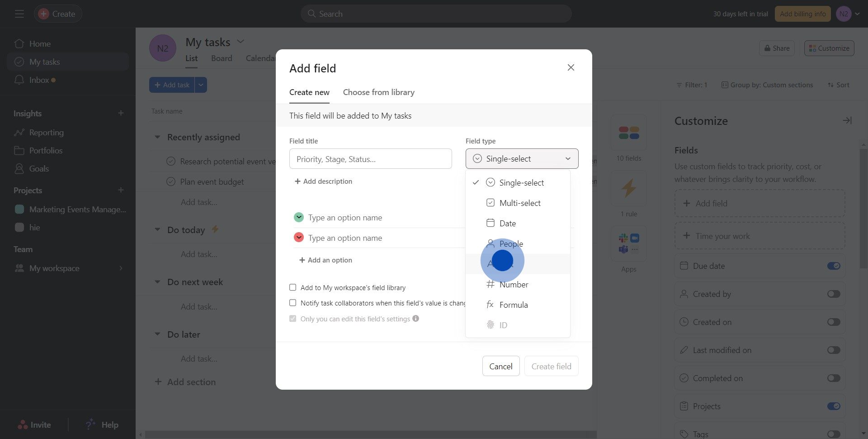Switch to Choose from library tab
Screen dimensions: 868x439
click(378, 92)
